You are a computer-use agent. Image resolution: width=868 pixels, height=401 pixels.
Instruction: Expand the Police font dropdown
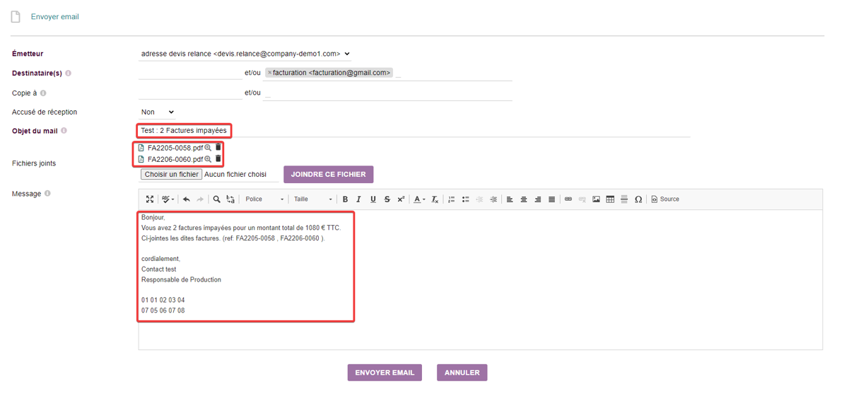(x=264, y=199)
